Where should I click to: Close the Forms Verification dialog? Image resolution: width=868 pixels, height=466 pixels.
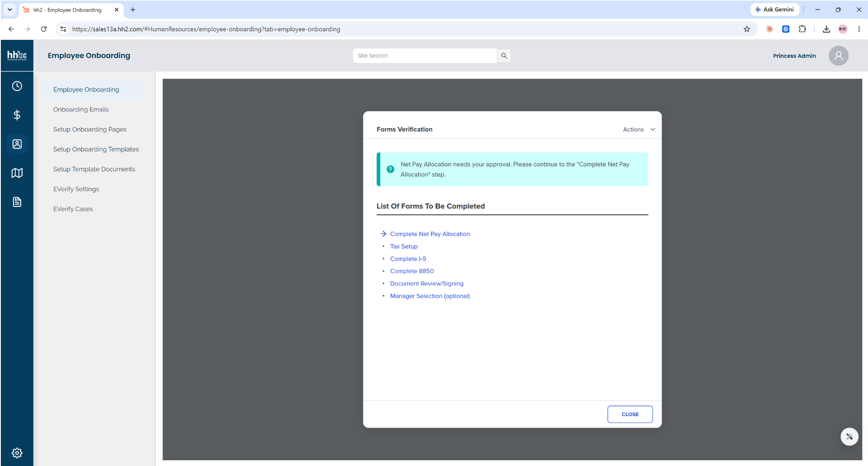tap(630, 414)
